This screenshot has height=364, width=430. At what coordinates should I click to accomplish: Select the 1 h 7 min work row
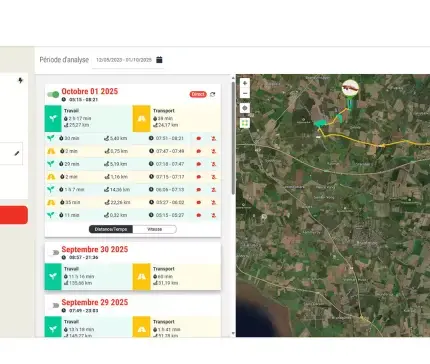pyautogui.click(x=133, y=190)
